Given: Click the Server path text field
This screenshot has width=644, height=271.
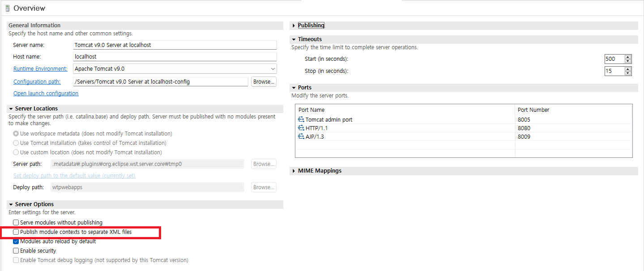Looking at the screenshot, I should 147,164.
